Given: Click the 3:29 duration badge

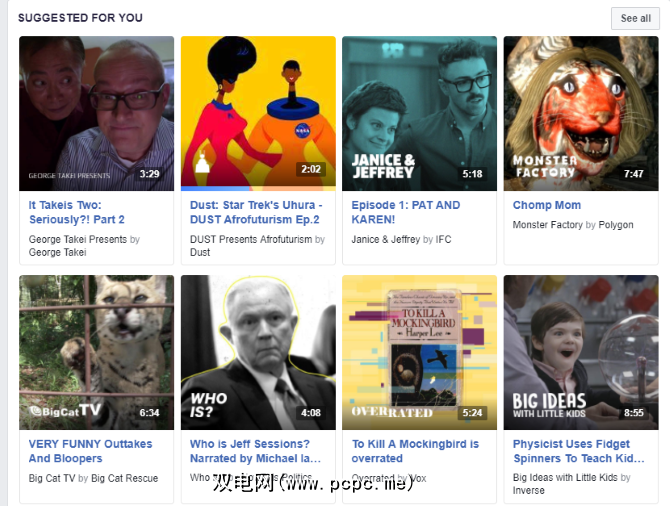Looking at the screenshot, I should point(150,174).
